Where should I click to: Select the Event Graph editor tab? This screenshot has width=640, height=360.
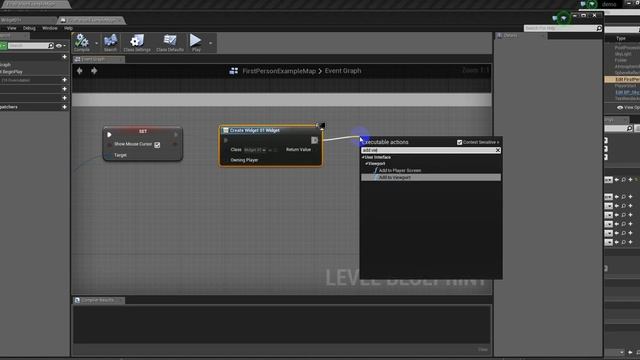[x=98, y=59]
